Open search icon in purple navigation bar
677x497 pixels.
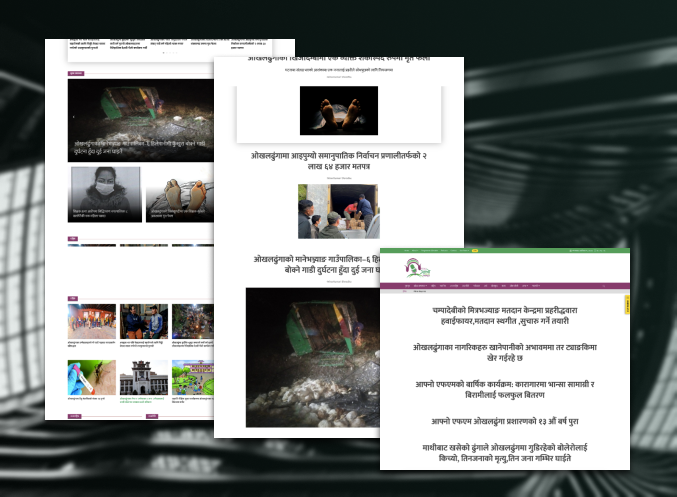coord(604,286)
